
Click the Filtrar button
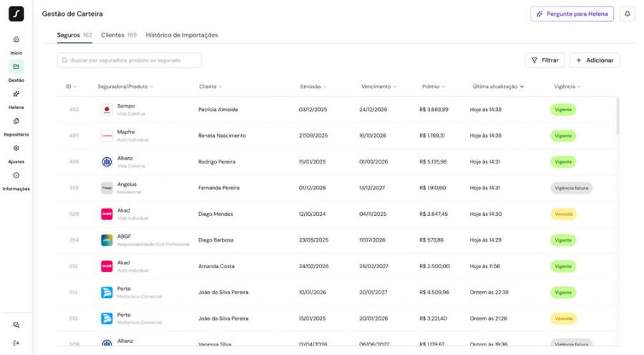pyautogui.click(x=545, y=60)
